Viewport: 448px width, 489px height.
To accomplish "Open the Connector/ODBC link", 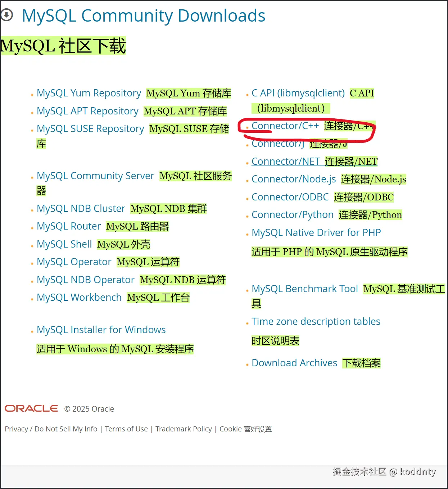I will tap(290, 197).
